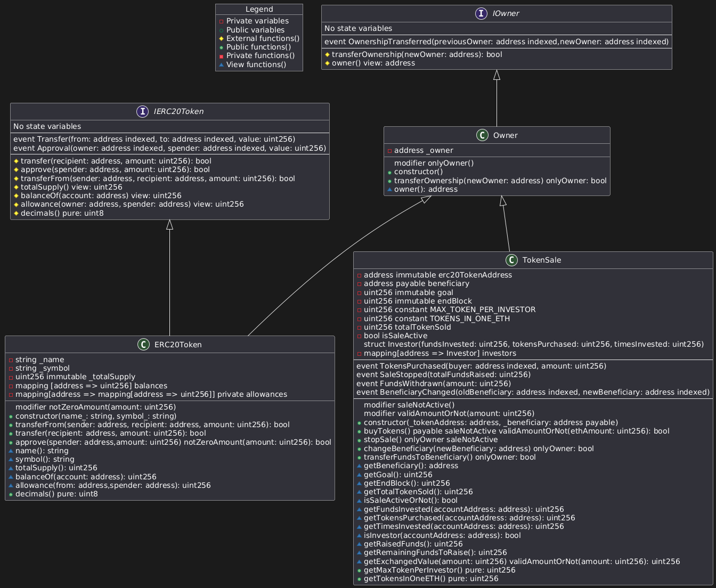Click 'uint256 constant MAX_TOKEN_PER_INVESTOR'
This screenshot has width=716, height=588.
click(x=450, y=310)
